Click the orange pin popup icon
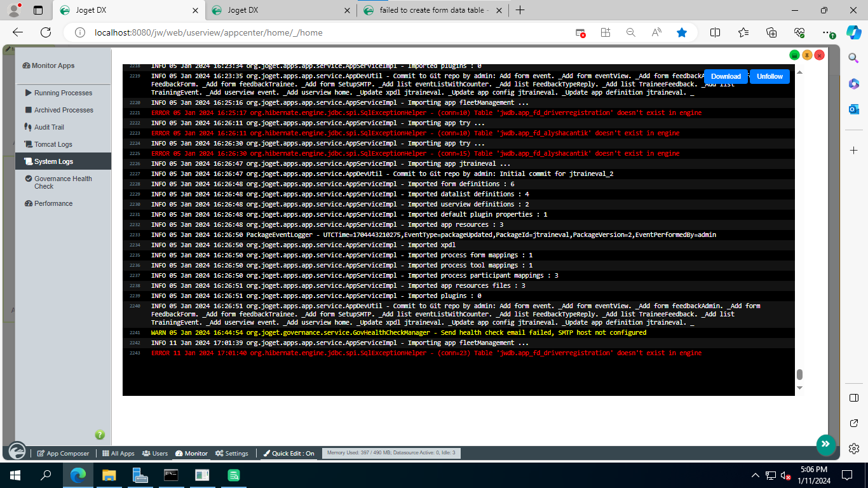 807,55
